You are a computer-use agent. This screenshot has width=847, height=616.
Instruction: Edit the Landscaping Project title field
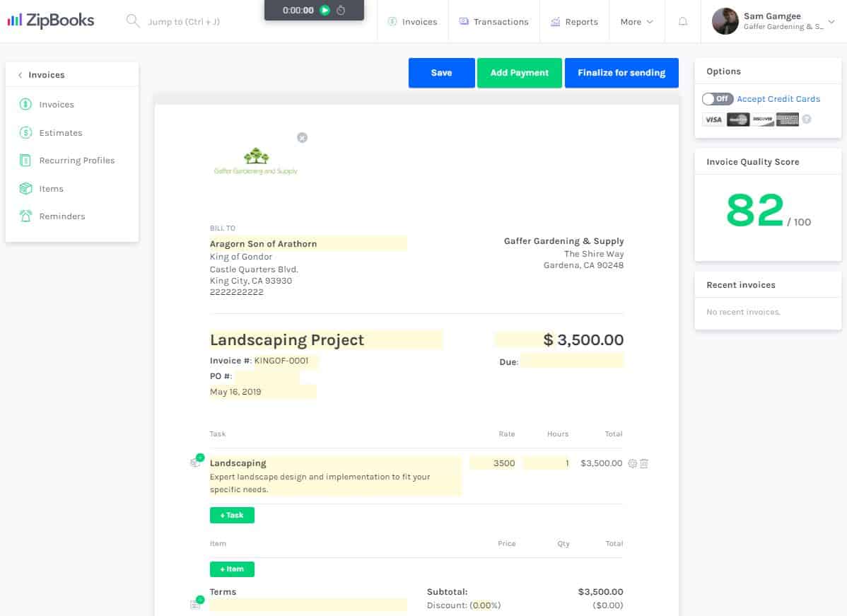(x=326, y=340)
